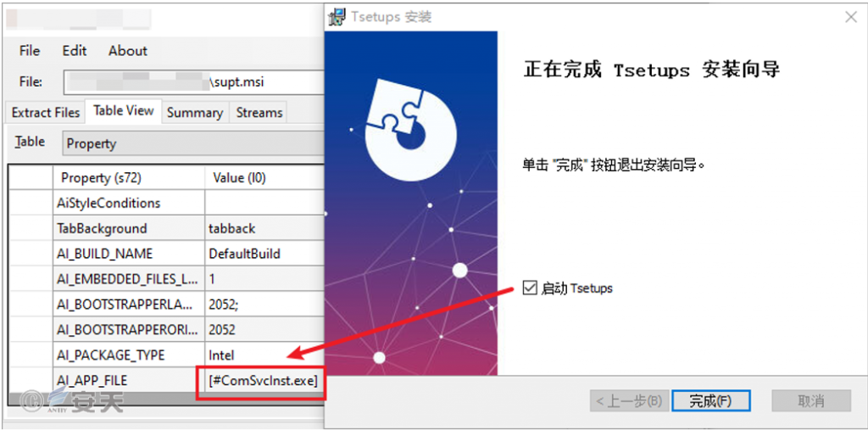The height and width of the screenshot is (431, 868).
Task: Open the Table dropdown showing Property
Action: click(x=193, y=143)
